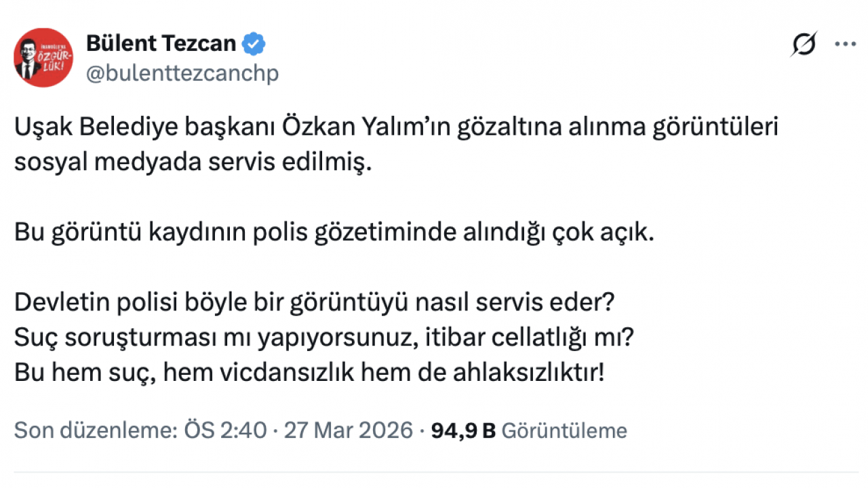The width and height of the screenshot is (868, 488).
Task: Click the display name 'Bülent Tezcan'
Action: tap(160, 43)
